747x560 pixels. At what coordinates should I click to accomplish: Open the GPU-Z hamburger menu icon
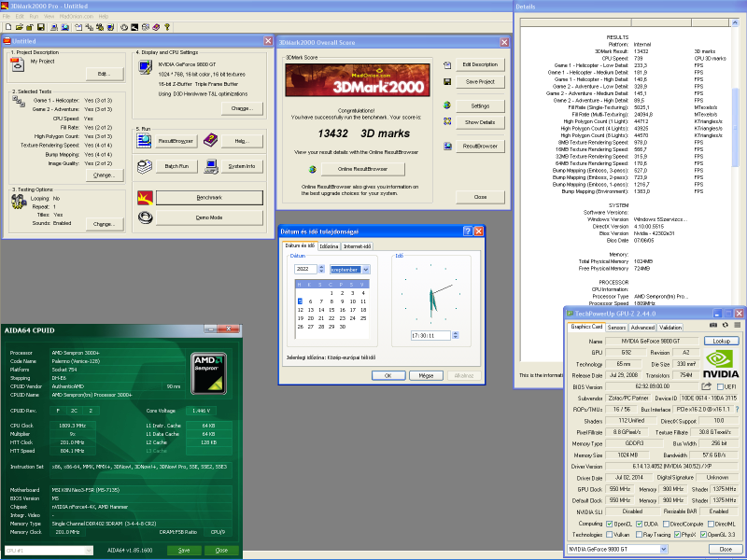coord(737,325)
